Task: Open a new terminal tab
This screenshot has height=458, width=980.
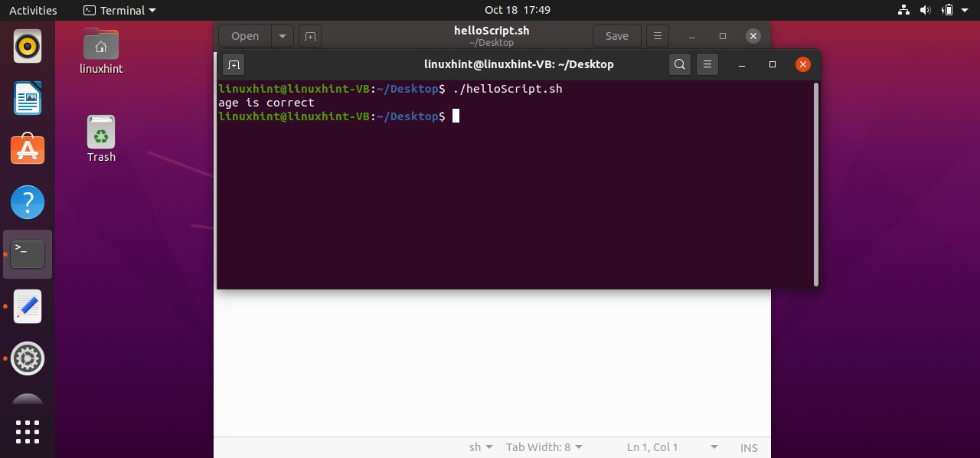Action: [234, 64]
